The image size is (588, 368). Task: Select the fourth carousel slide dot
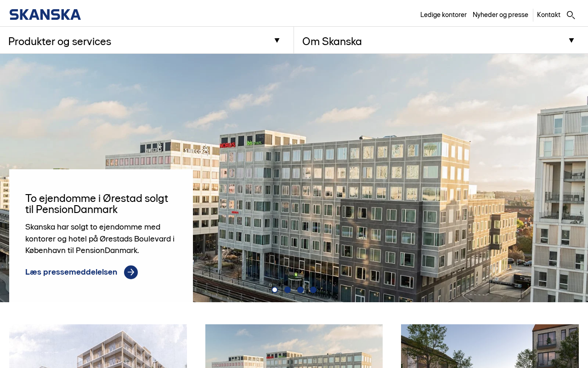(313, 290)
